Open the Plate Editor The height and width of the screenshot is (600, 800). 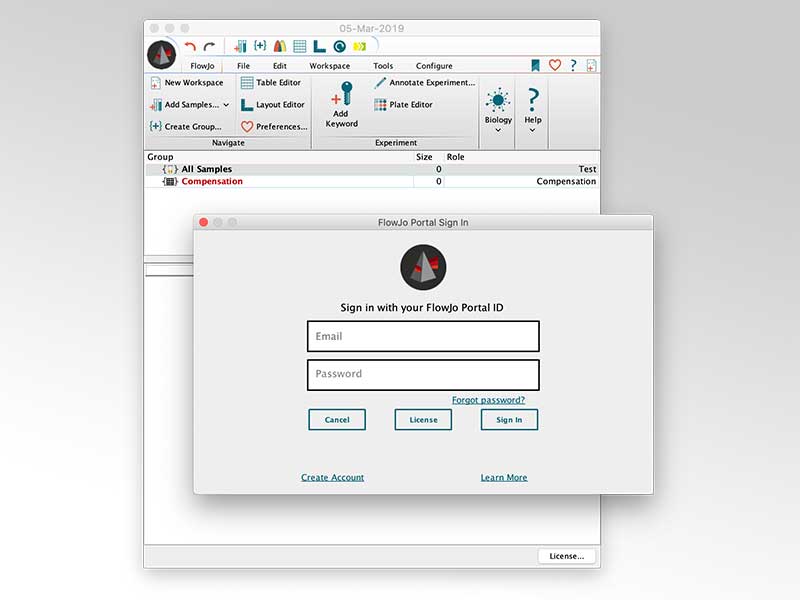[403, 105]
